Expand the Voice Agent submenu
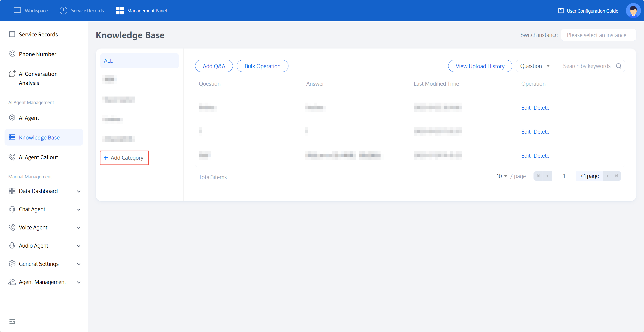The width and height of the screenshot is (644, 332). [x=78, y=228]
